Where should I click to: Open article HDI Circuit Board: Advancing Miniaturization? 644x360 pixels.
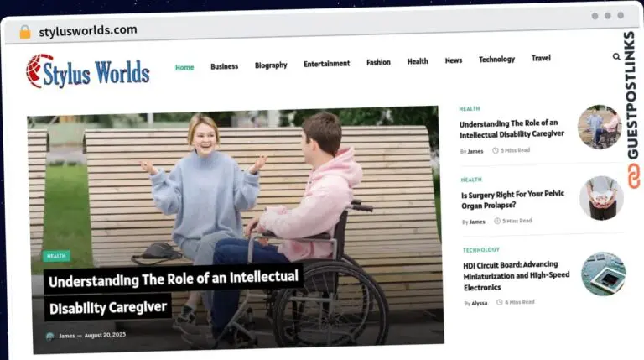point(517,276)
